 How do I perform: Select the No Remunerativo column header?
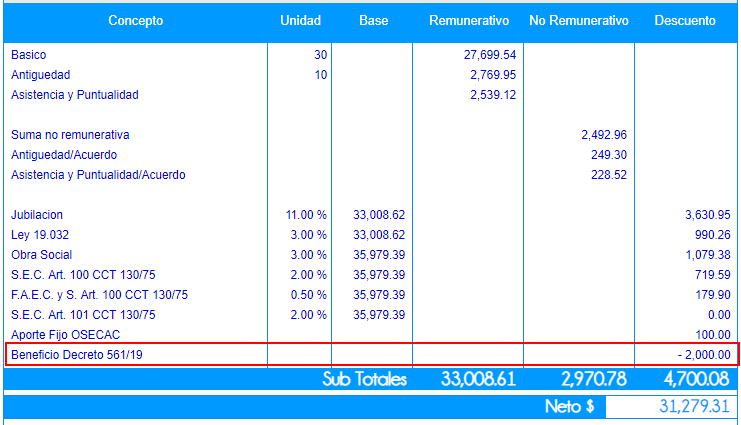pyautogui.click(x=579, y=21)
